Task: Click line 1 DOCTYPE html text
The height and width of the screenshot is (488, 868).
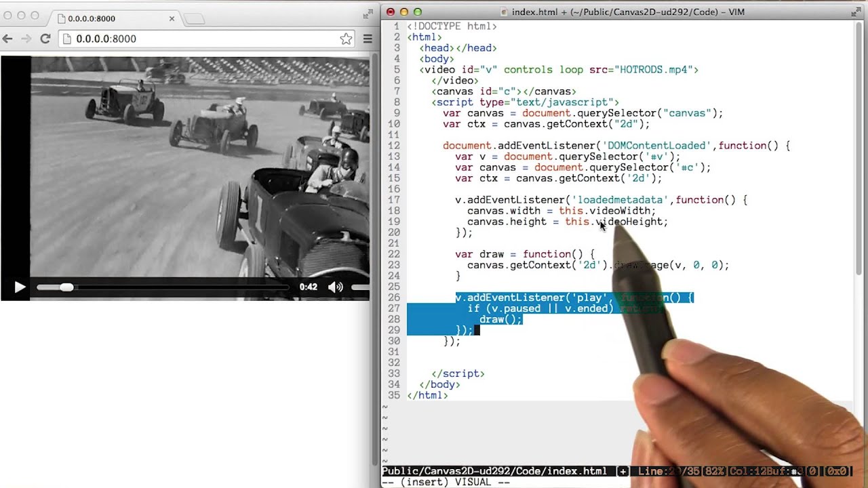Action: 452,26
